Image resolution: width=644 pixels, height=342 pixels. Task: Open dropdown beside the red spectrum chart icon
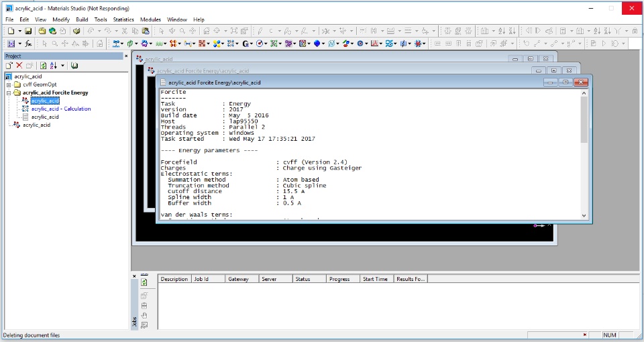pos(381,44)
